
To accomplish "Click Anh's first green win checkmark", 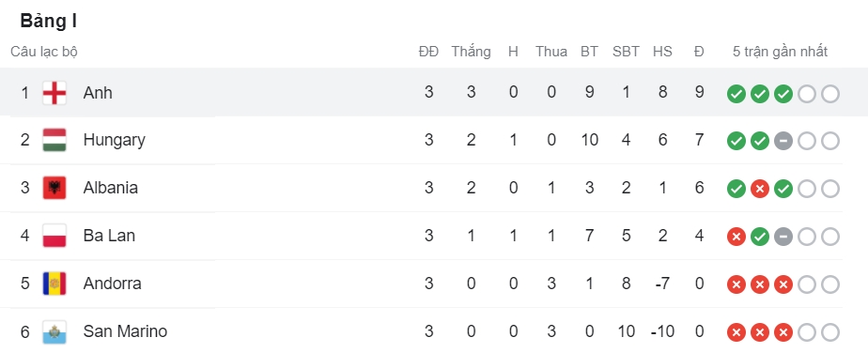I will (x=736, y=94).
